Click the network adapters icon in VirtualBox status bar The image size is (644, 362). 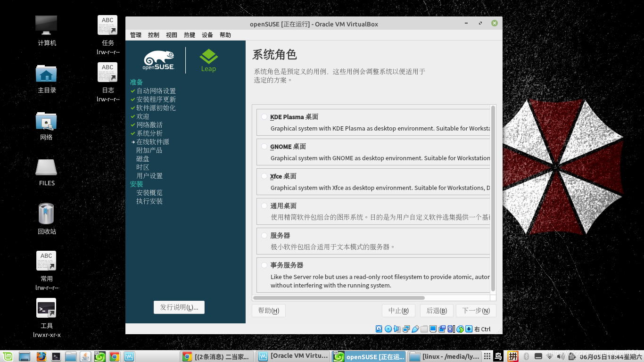[x=406, y=329]
